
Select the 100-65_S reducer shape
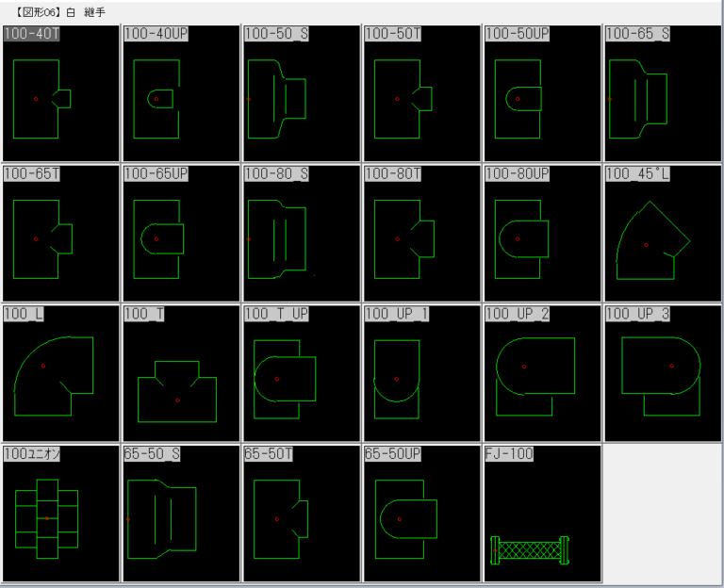tap(663, 93)
